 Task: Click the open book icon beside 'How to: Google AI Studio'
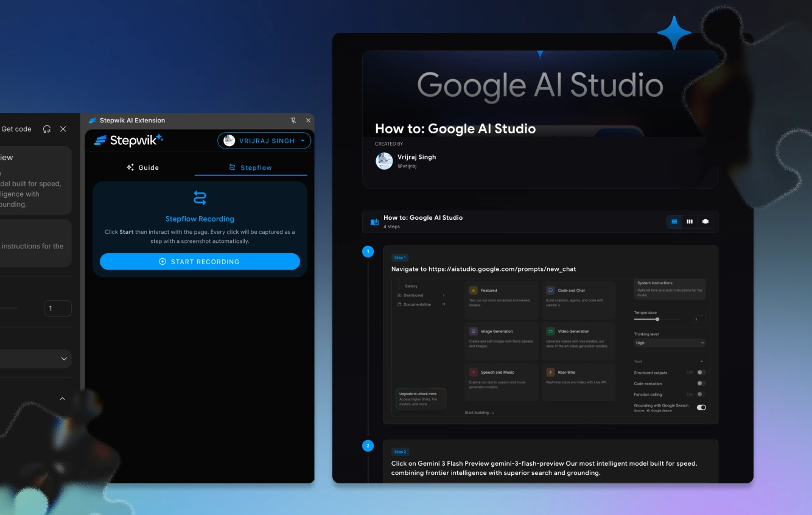tap(374, 222)
